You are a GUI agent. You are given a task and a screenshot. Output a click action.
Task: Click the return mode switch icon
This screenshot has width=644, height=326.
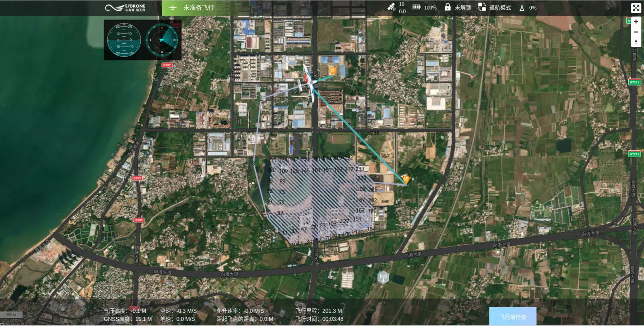click(482, 7)
